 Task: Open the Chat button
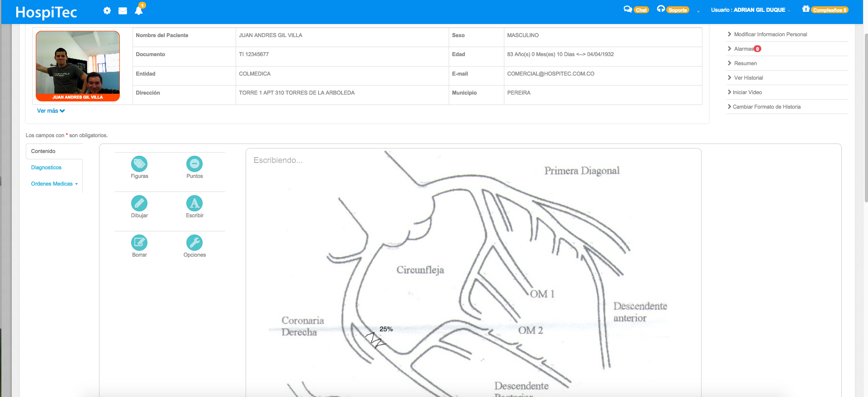pos(636,10)
